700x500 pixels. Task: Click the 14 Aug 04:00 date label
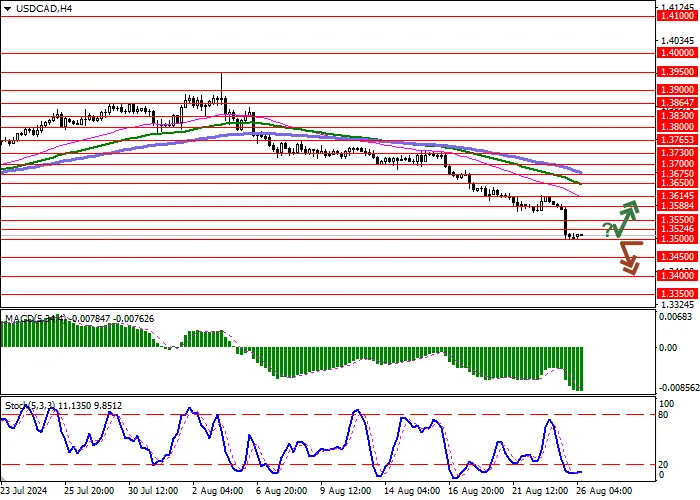point(411,491)
